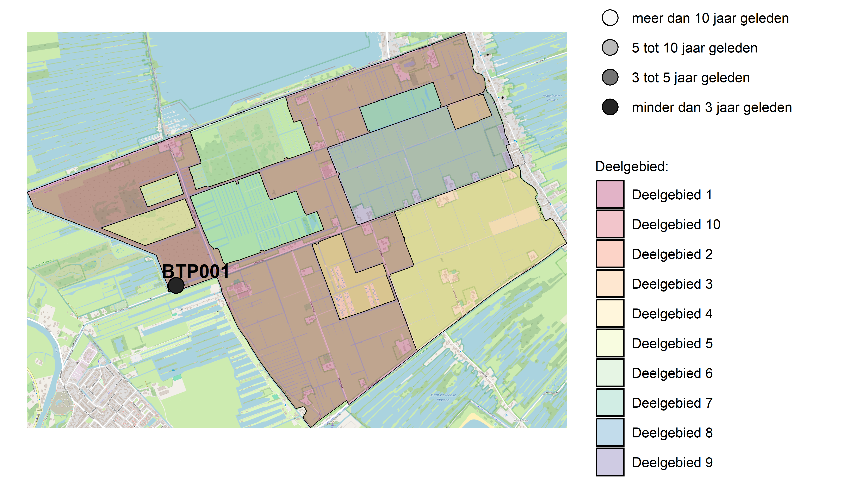Click the 'Deelgebied 1' legend label
The width and height of the screenshot is (868, 487).
672,195
